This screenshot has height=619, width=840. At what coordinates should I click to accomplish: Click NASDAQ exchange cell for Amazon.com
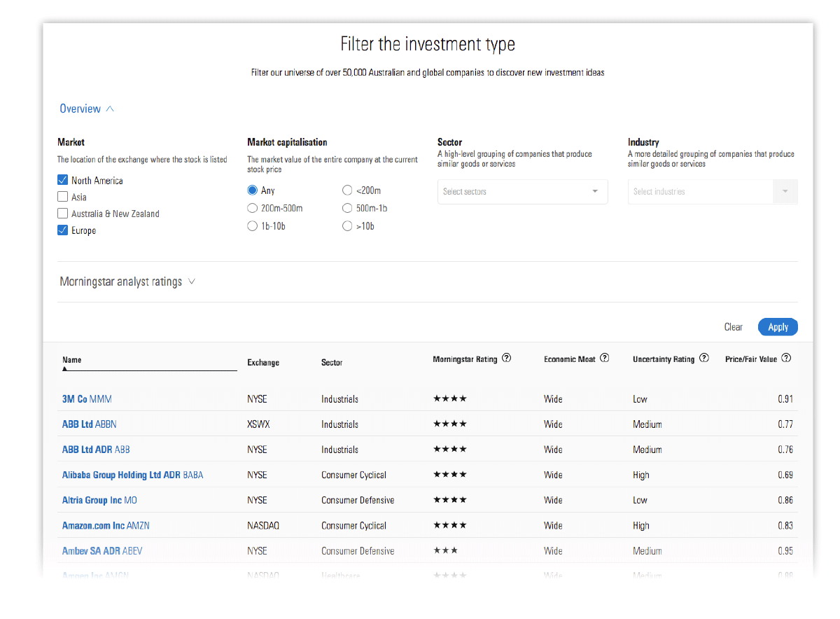click(x=263, y=525)
